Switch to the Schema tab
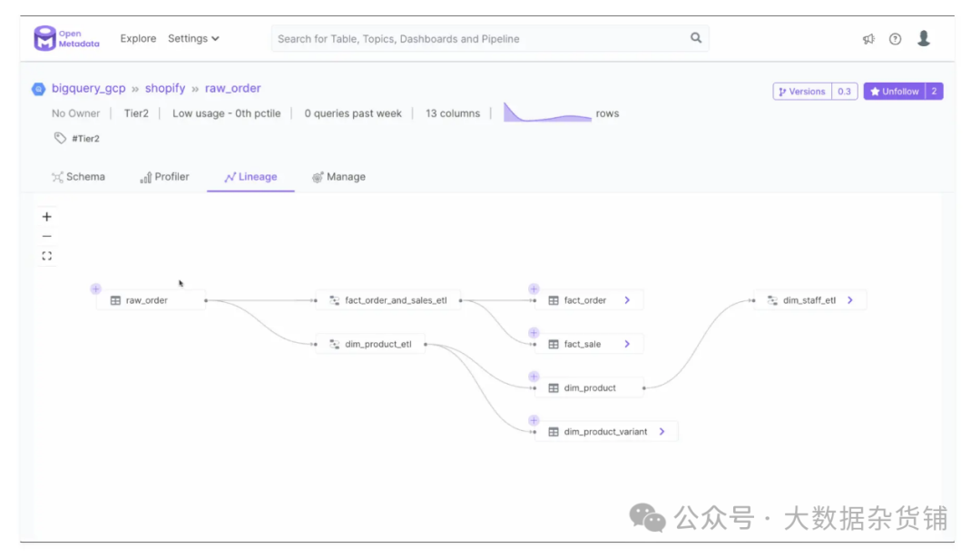 pyautogui.click(x=79, y=177)
